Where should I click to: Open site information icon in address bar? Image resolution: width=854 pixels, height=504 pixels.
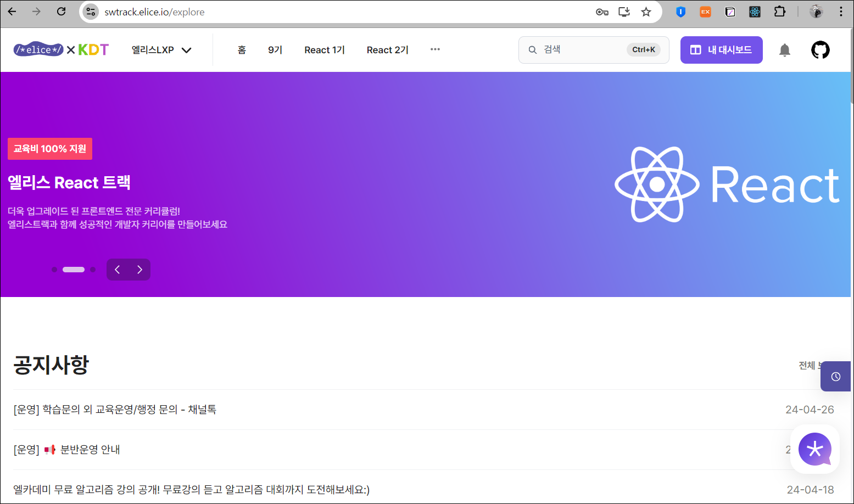[91, 12]
